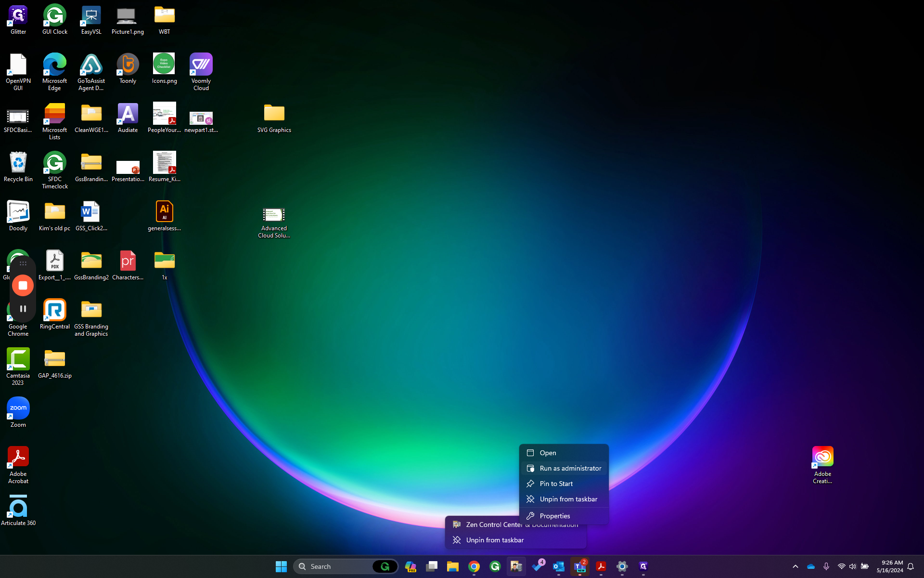Open OneDrive from the system tray

tap(811, 566)
